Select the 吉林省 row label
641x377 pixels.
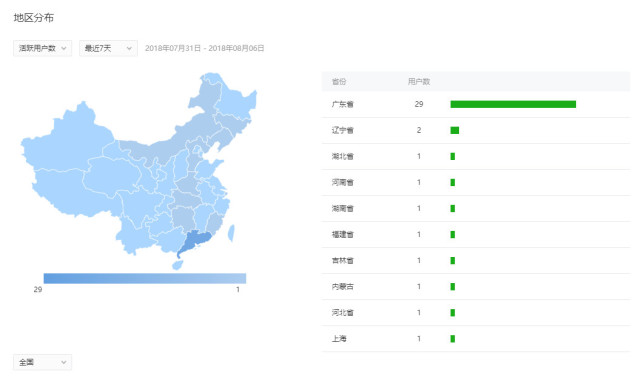click(x=343, y=260)
